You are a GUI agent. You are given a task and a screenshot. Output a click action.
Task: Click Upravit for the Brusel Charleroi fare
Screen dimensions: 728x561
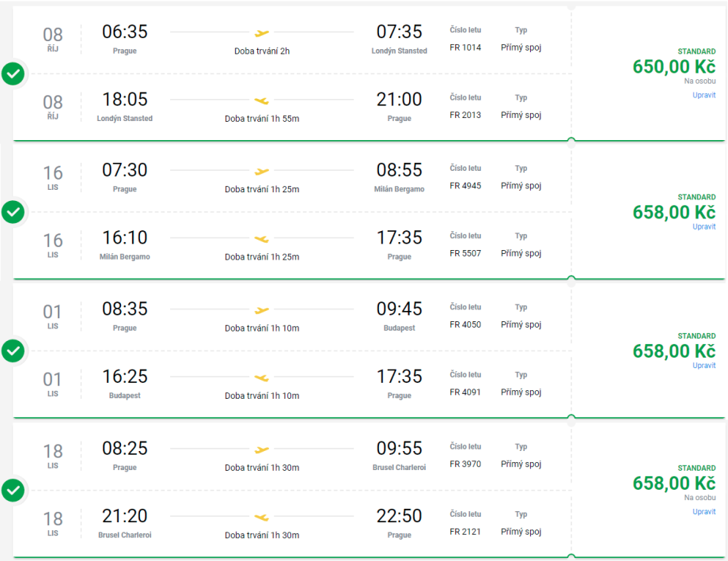click(703, 512)
